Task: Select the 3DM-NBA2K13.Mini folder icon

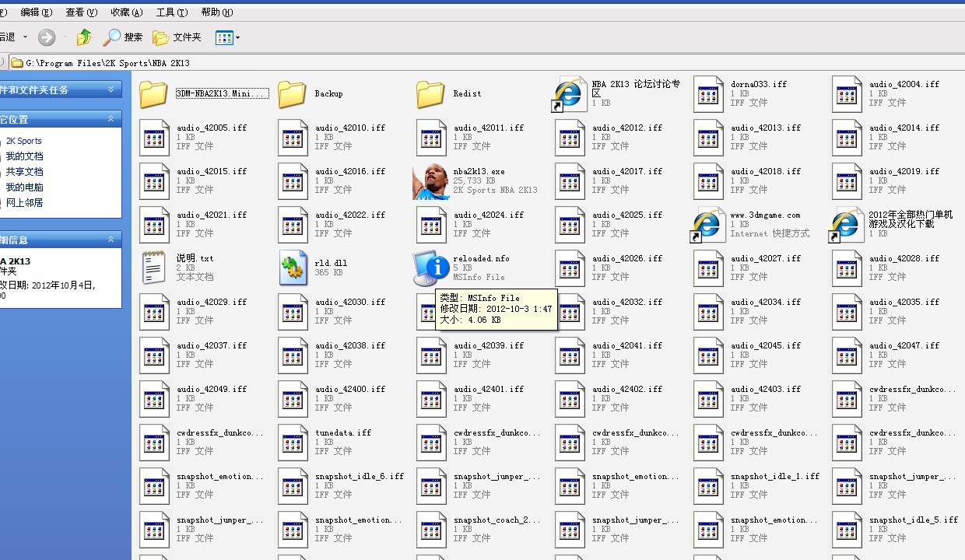Action: [154, 94]
